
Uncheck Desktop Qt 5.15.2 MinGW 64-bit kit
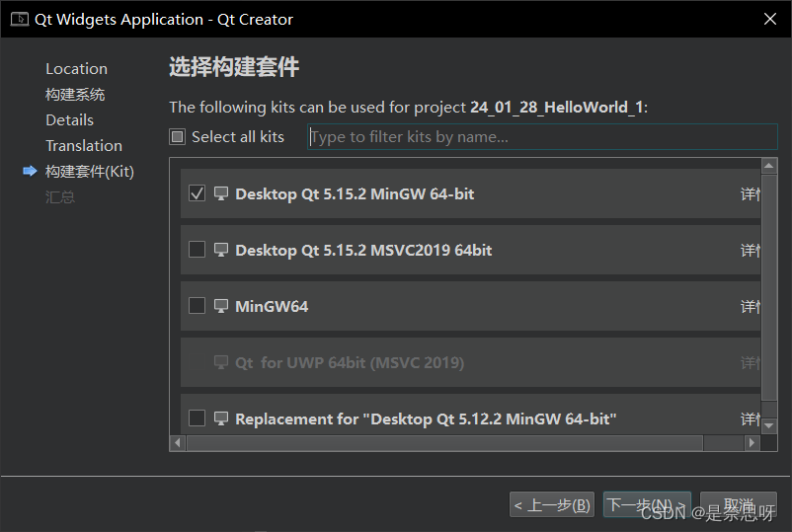pyautogui.click(x=197, y=193)
